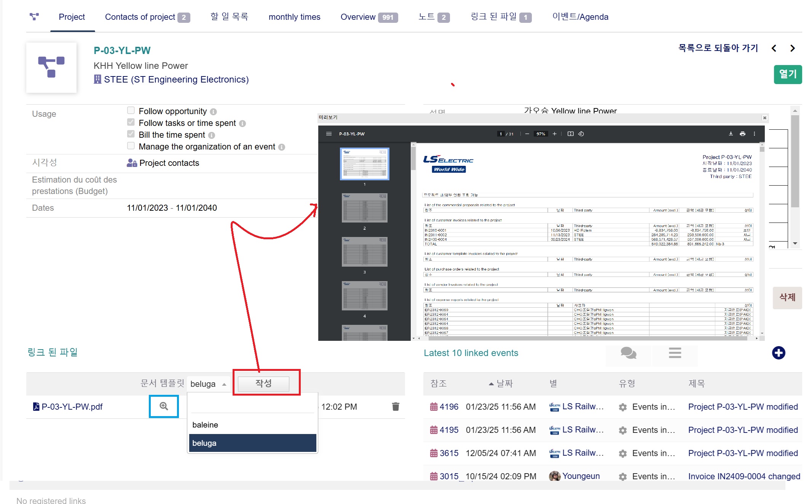Select page 2 thumbnail in PDF sidebar

click(364, 208)
